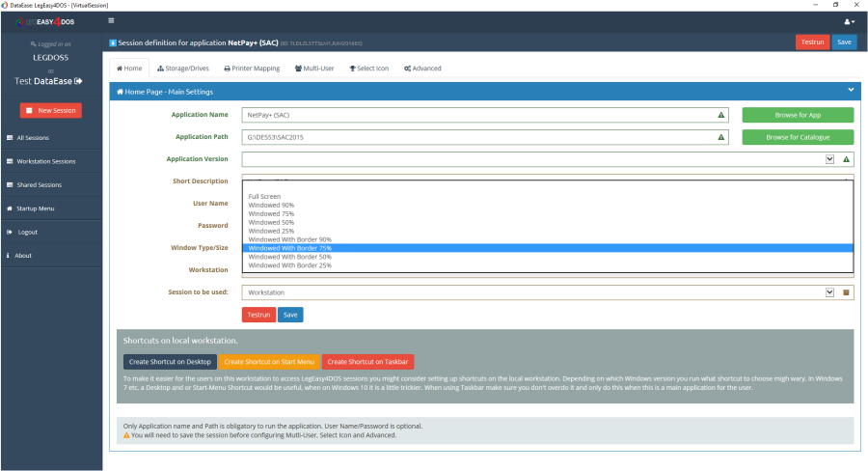Click into the Application Path field
The height and width of the screenshot is (471, 868).
click(485, 137)
